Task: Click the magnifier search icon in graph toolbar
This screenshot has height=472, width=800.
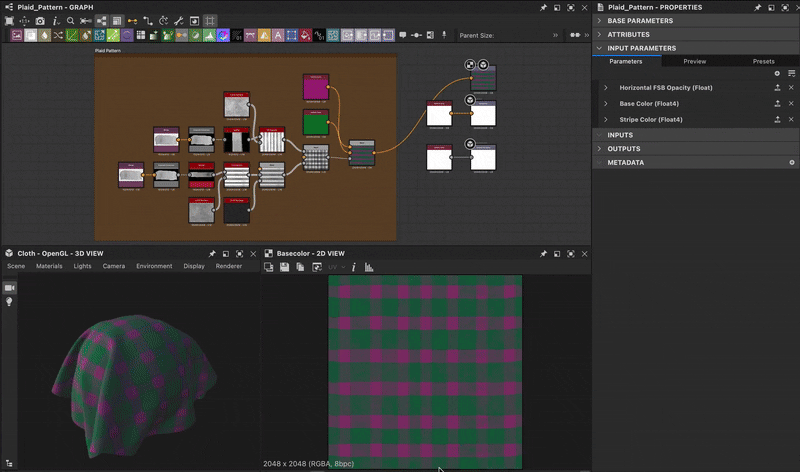Action: 71,21
